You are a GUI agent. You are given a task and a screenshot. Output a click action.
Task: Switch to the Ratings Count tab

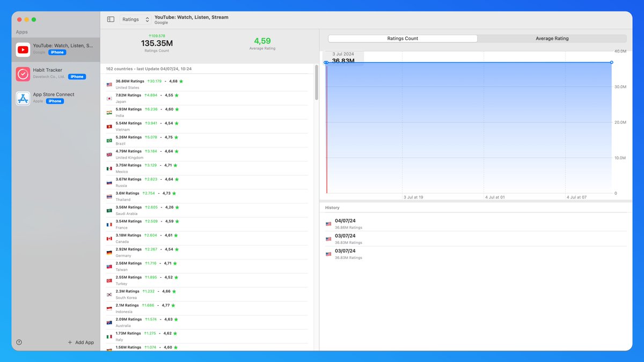click(x=402, y=39)
